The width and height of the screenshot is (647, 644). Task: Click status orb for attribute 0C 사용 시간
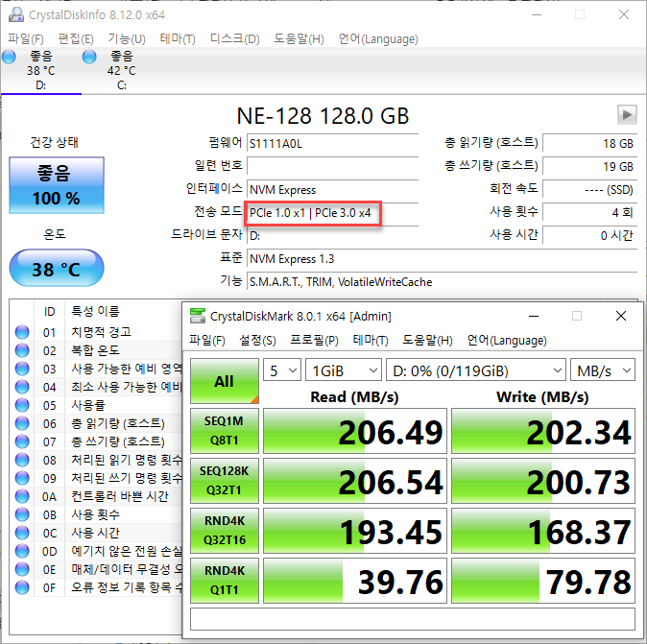pyautogui.click(x=22, y=533)
